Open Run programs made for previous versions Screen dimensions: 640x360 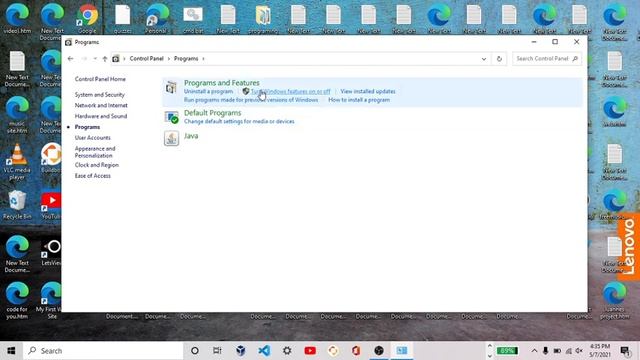click(251, 100)
